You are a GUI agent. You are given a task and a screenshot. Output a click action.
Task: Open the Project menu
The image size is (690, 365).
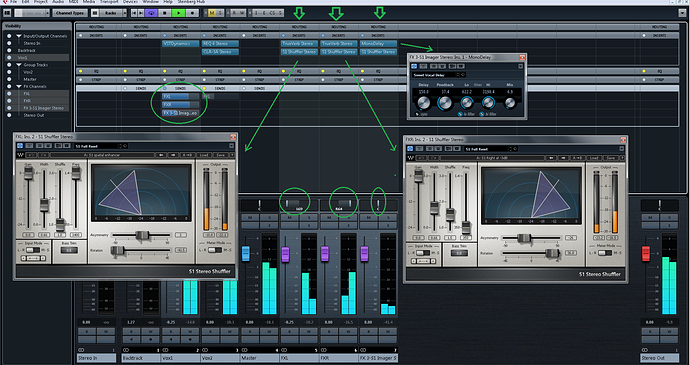40,2
